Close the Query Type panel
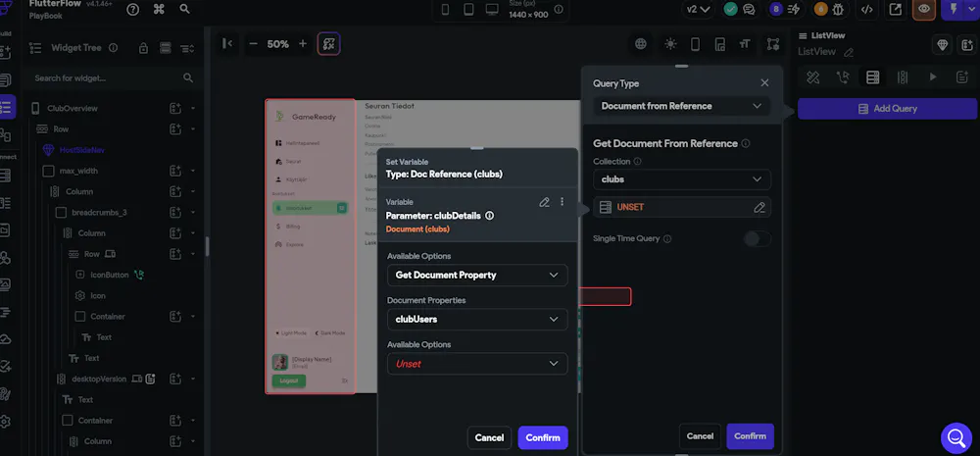 (764, 82)
